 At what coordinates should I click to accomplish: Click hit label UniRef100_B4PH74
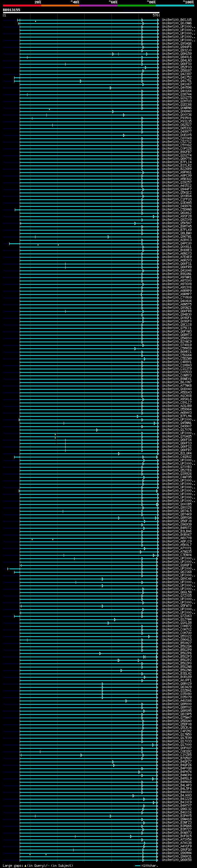[x=177, y=772]
